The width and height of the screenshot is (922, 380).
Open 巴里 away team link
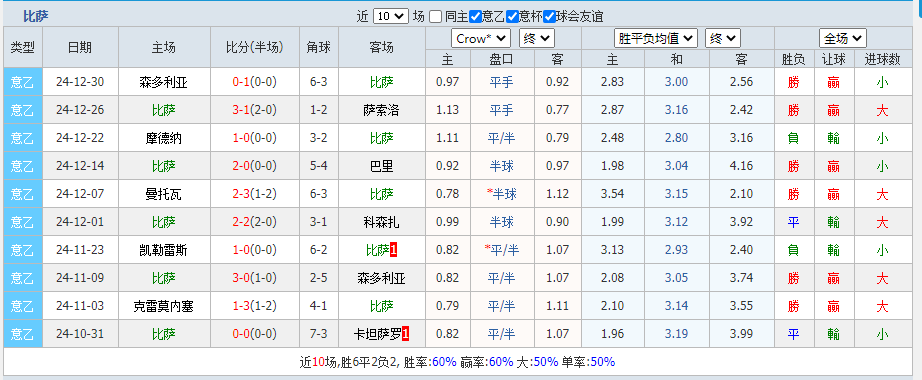[x=382, y=166]
